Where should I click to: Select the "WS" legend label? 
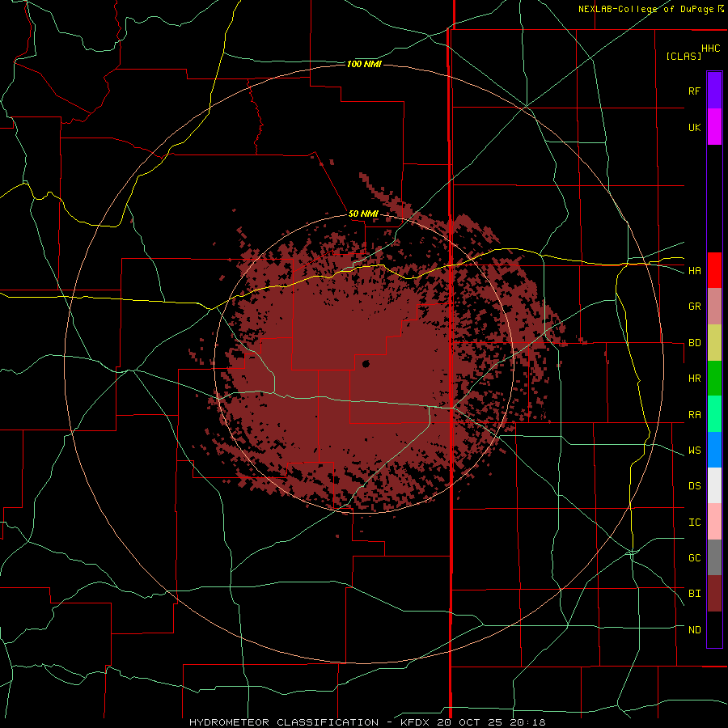(694, 451)
